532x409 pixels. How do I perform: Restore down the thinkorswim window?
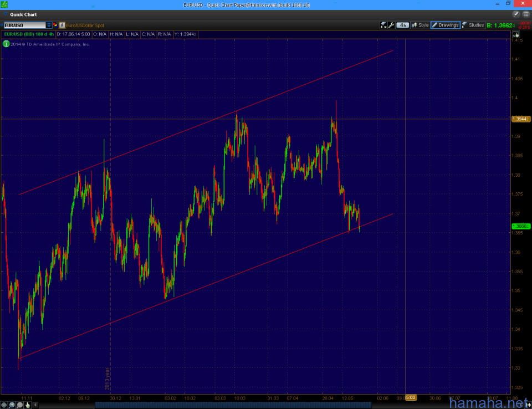(x=508, y=4)
